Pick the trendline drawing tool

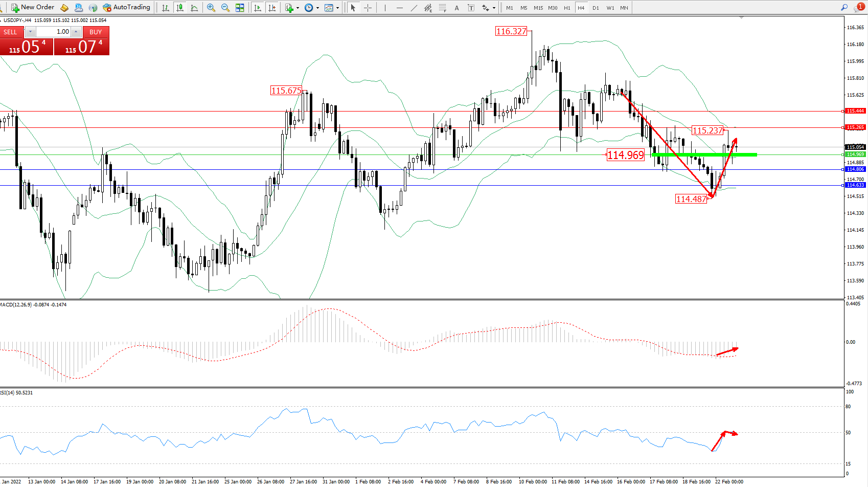tap(414, 8)
